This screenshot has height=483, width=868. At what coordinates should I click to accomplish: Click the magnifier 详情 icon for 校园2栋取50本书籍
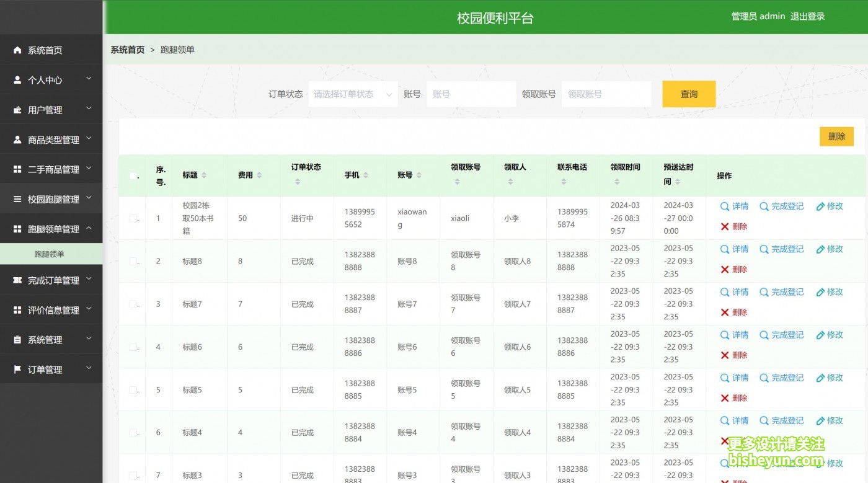tap(725, 206)
